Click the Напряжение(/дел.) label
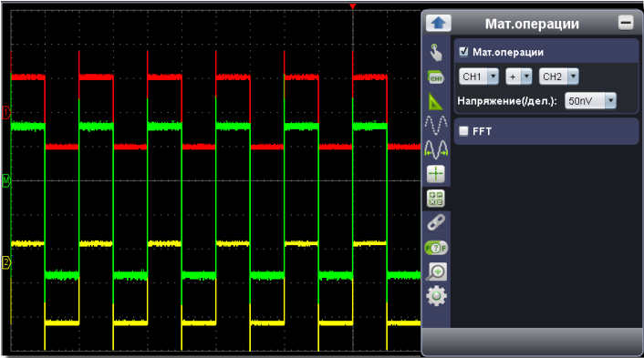Viewport: 644px width, 358px height. point(507,101)
